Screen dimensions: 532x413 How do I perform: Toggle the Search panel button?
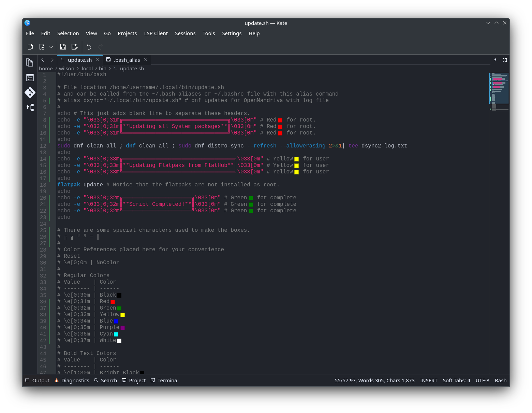click(105, 381)
